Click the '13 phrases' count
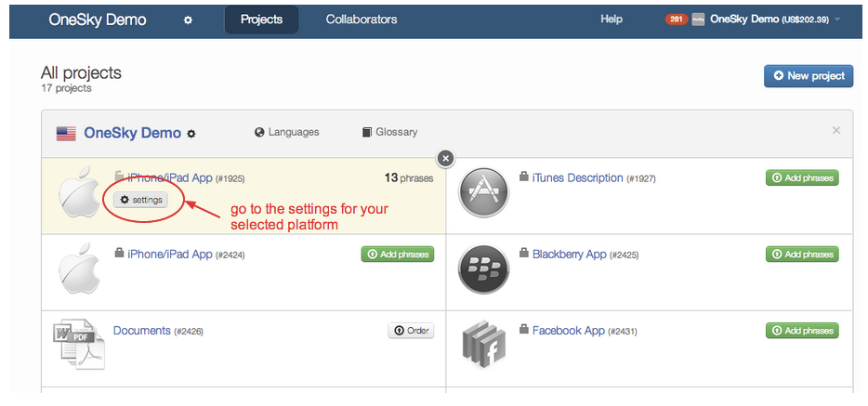The image size is (868, 406). (409, 178)
